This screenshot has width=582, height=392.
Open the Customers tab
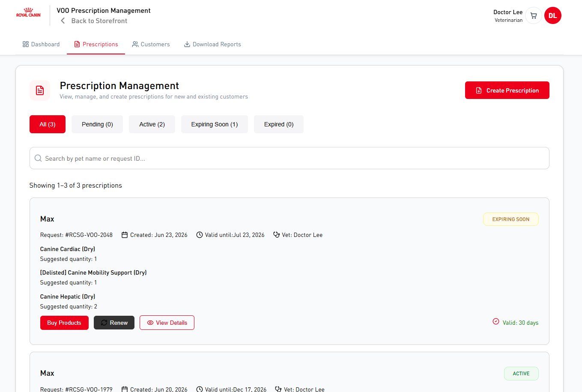151,44
